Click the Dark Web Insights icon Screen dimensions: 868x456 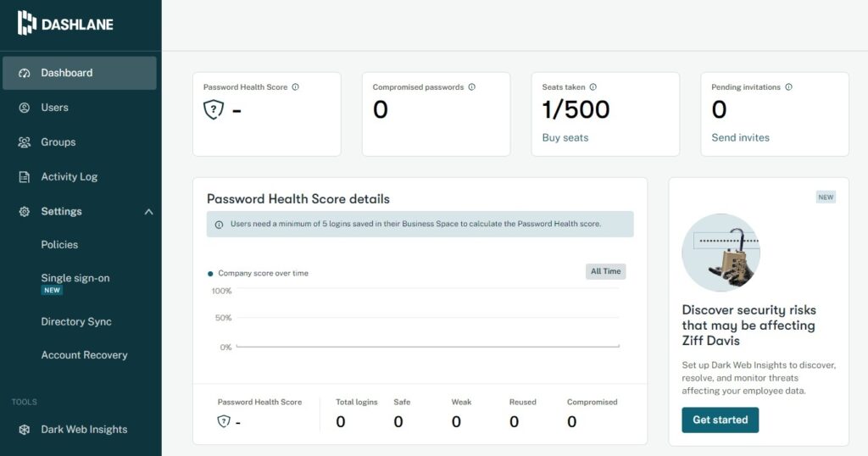pyautogui.click(x=25, y=430)
